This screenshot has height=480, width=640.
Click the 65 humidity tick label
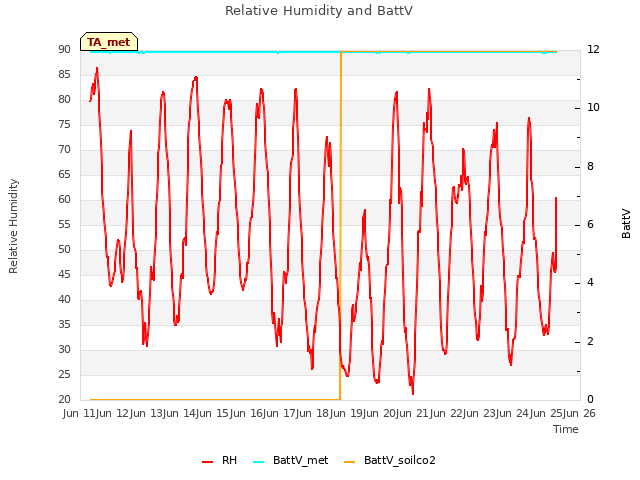pos(64,174)
